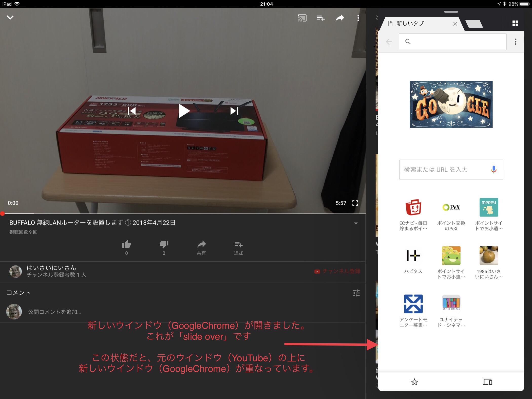Open YouTube player three-dot menu
Screen dimensions: 532x399
358,18
